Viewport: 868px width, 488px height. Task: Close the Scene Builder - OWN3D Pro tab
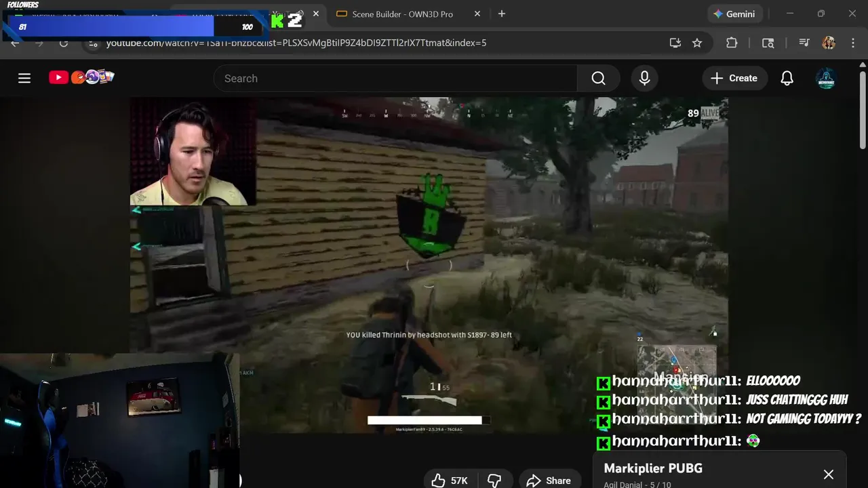click(477, 14)
